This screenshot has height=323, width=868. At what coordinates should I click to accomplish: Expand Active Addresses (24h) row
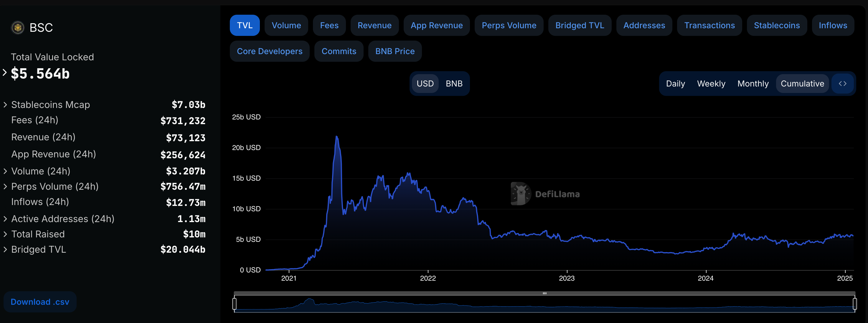pyautogui.click(x=5, y=219)
